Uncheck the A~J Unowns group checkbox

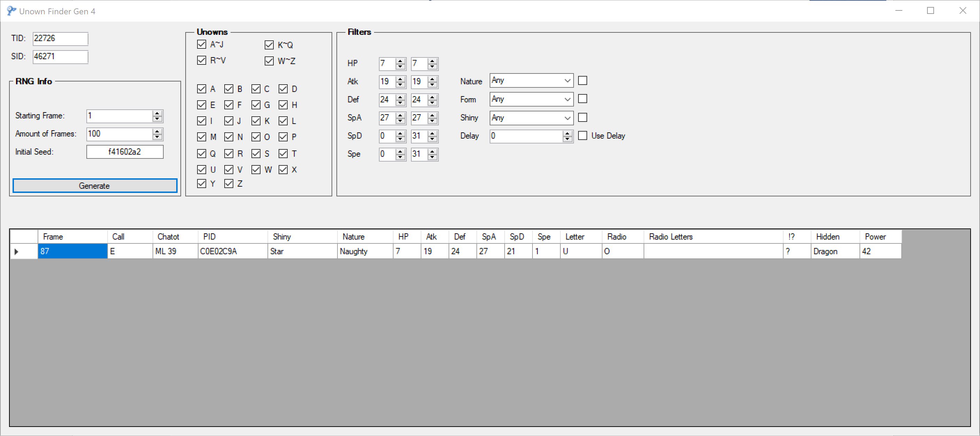[202, 45]
